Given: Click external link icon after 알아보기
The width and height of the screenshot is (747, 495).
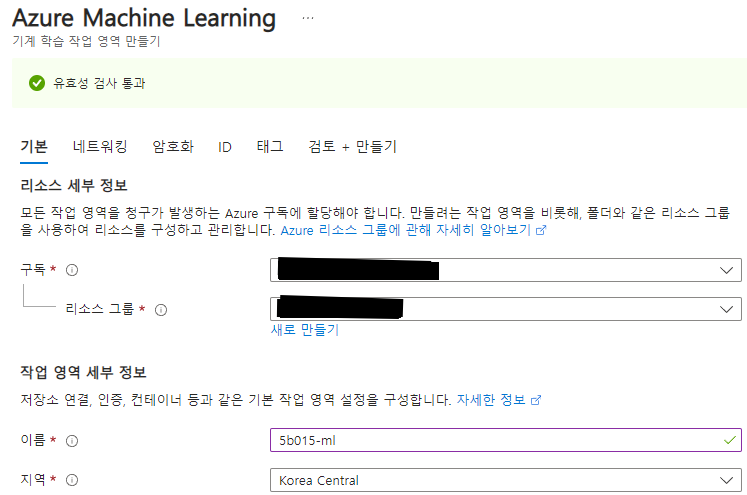Looking at the screenshot, I should (541, 230).
